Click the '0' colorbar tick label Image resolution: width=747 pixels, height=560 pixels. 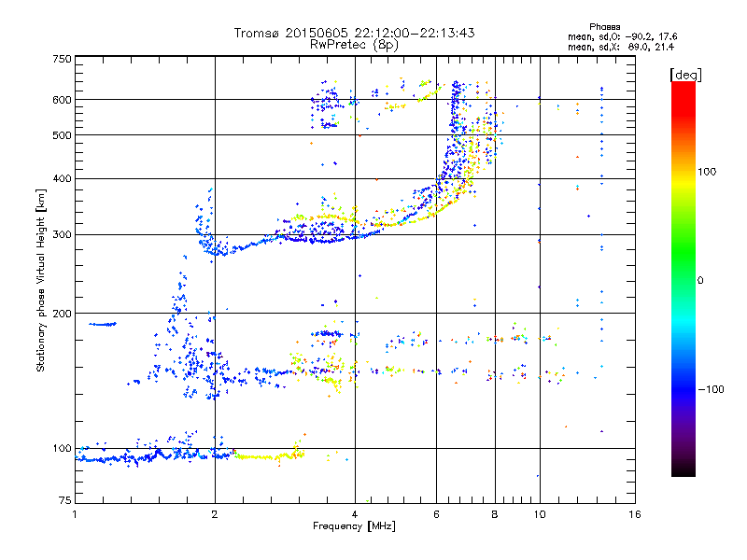pyautogui.click(x=700, y=281)
